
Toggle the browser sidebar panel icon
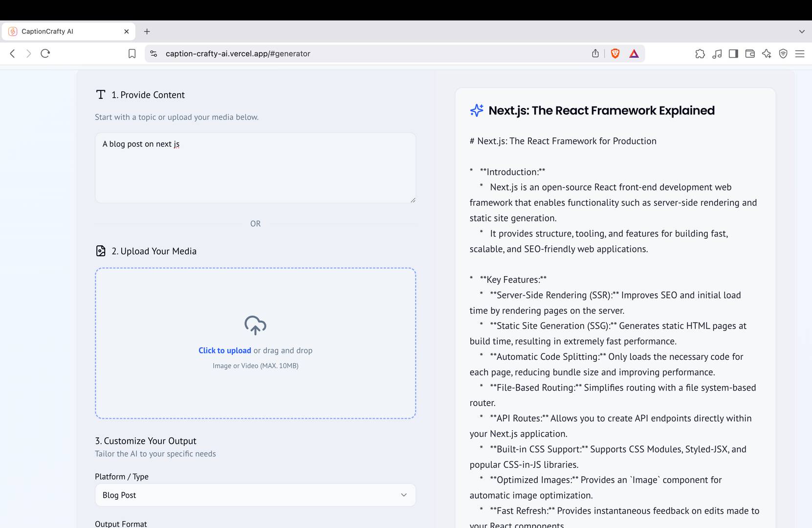tap(733, 54)
